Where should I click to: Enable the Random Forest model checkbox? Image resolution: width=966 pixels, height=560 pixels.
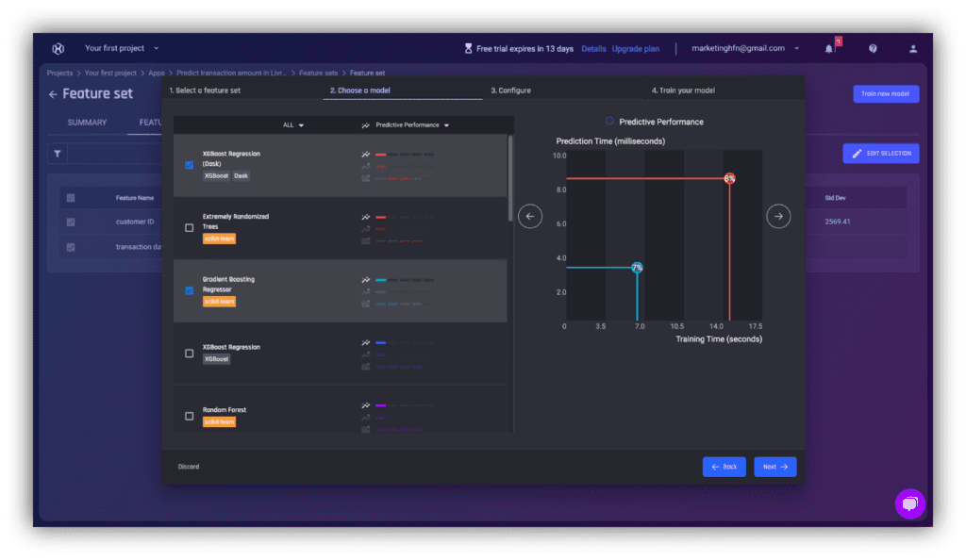coord(190,416)
